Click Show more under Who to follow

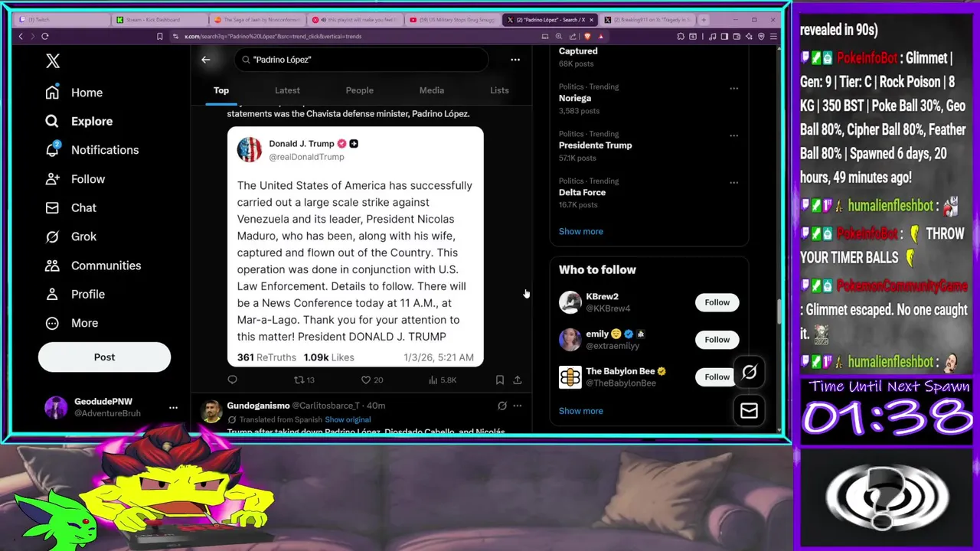pyautogui.click(x=581, y=411)
